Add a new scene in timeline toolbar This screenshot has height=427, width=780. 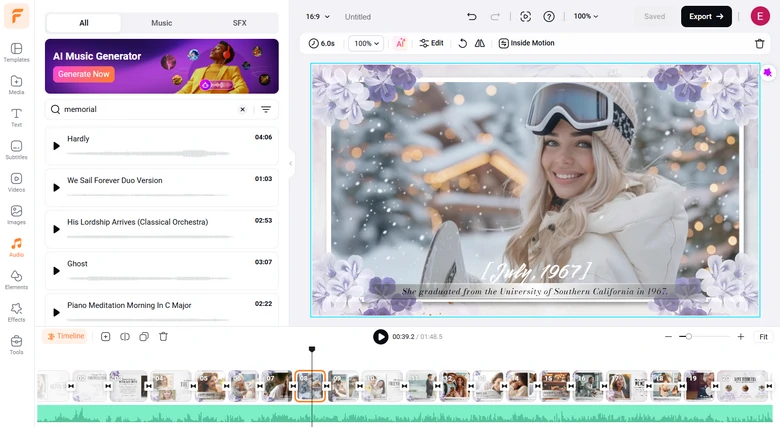[x=105, y=337]
